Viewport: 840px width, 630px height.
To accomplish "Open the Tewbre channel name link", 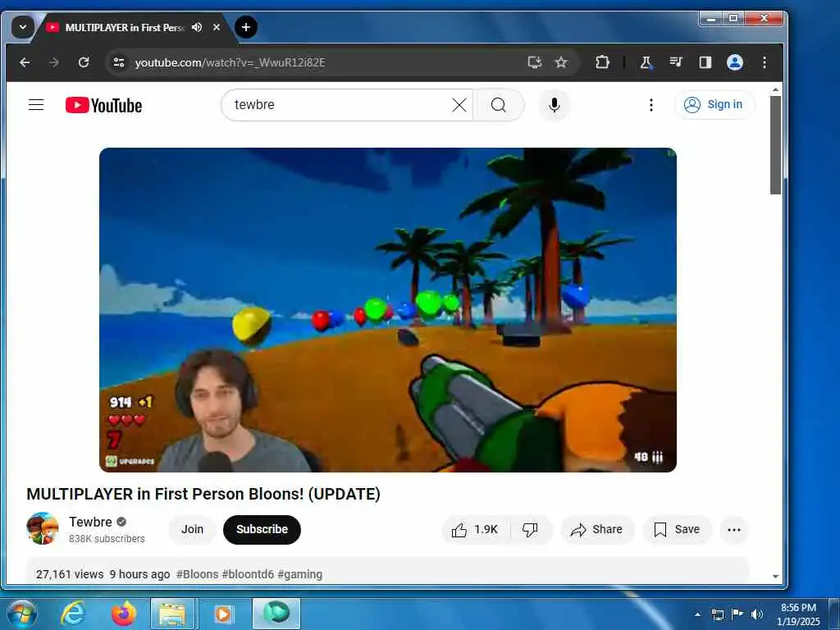I will [90, 522].
